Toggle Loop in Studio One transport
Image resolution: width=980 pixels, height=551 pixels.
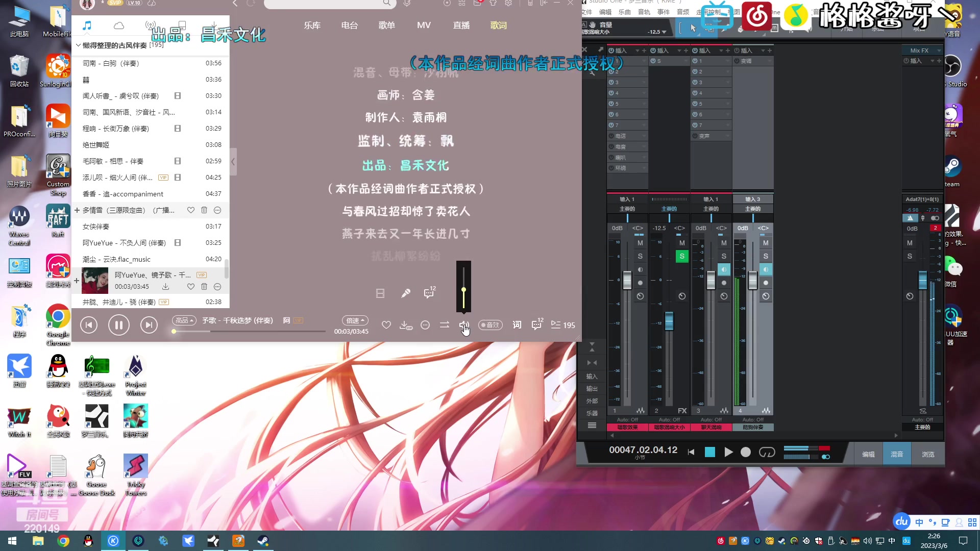click(767, 452)
